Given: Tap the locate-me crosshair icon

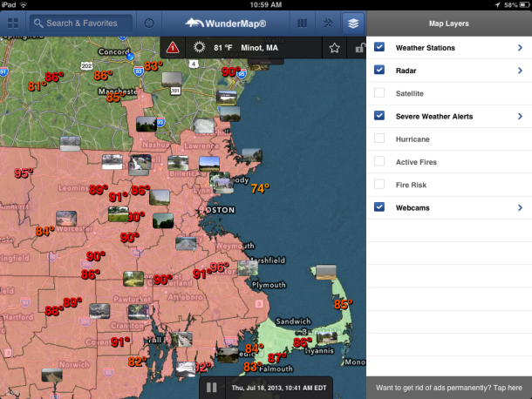Looking at the screenshot, I should [x=149, y=24].
